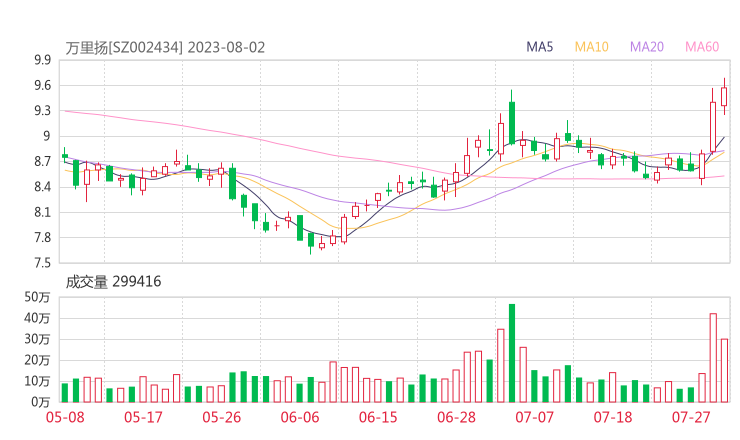Click the 9.3 price axis label
Screen dimensions: 740x440
(42, 111)
